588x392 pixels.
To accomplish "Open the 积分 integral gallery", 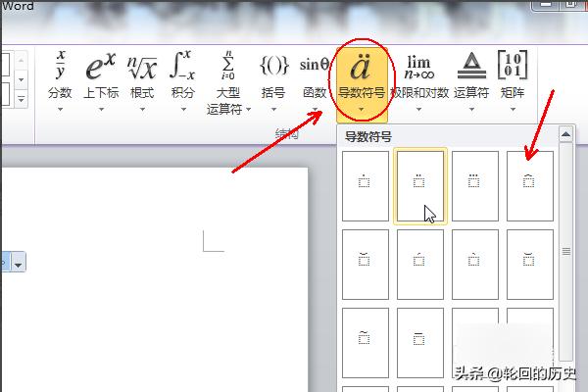I will (183, 81).
